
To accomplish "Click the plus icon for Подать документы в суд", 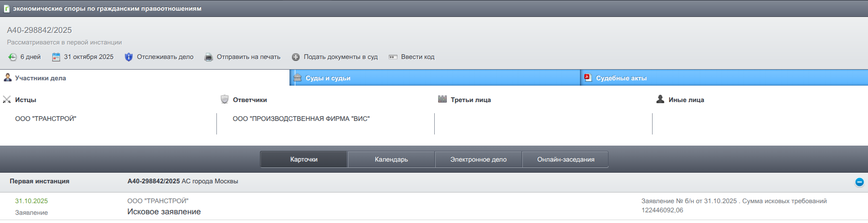I will tap(295, 57).
